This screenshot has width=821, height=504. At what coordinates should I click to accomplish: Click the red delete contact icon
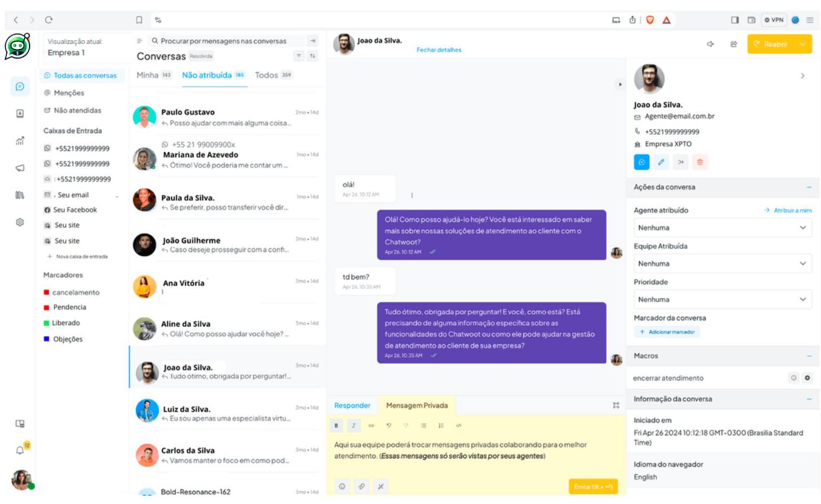point(700,162)
